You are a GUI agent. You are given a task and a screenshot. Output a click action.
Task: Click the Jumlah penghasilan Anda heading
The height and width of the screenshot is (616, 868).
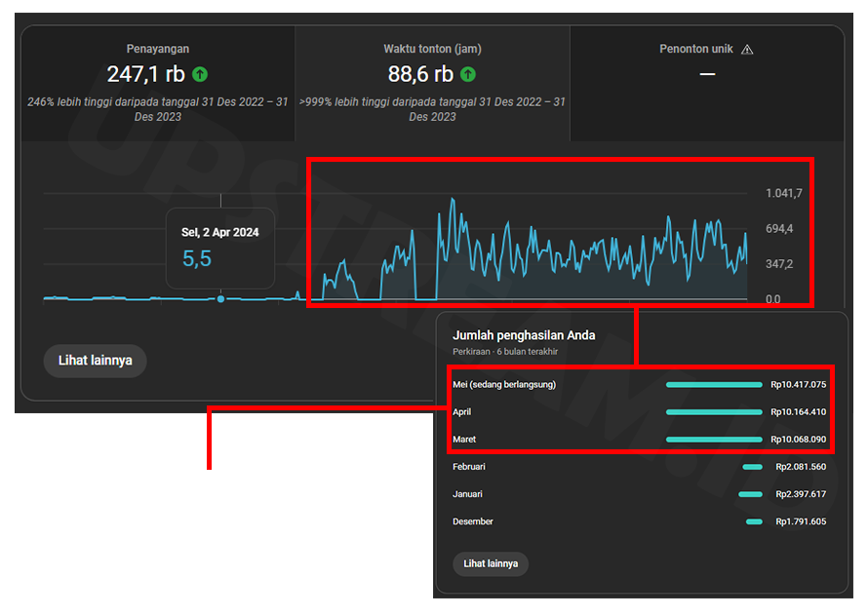(524, 335)
